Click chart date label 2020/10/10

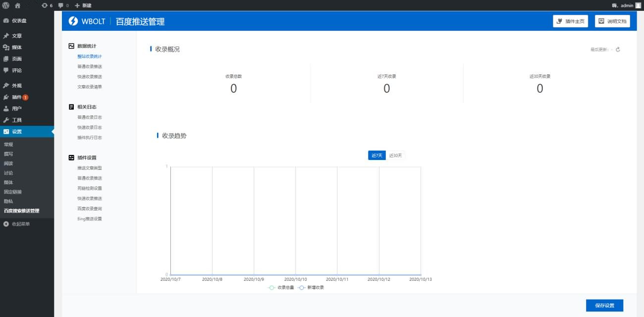(x=296, y=279)
